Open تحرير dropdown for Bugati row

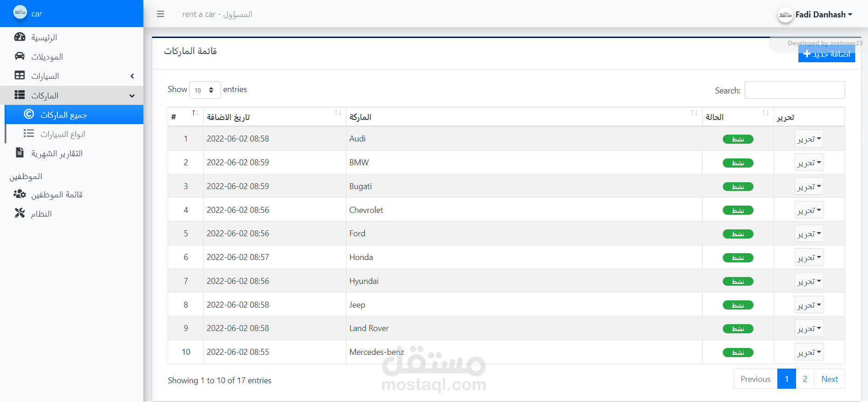(809, 186)
